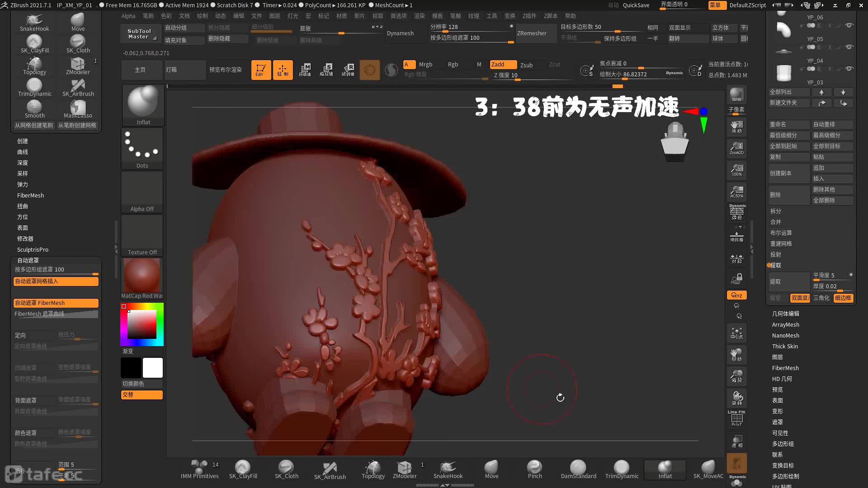Expand the 拆分 split section
The width and height of the screenshot is (868, 488).
click(x=776, y=211)
